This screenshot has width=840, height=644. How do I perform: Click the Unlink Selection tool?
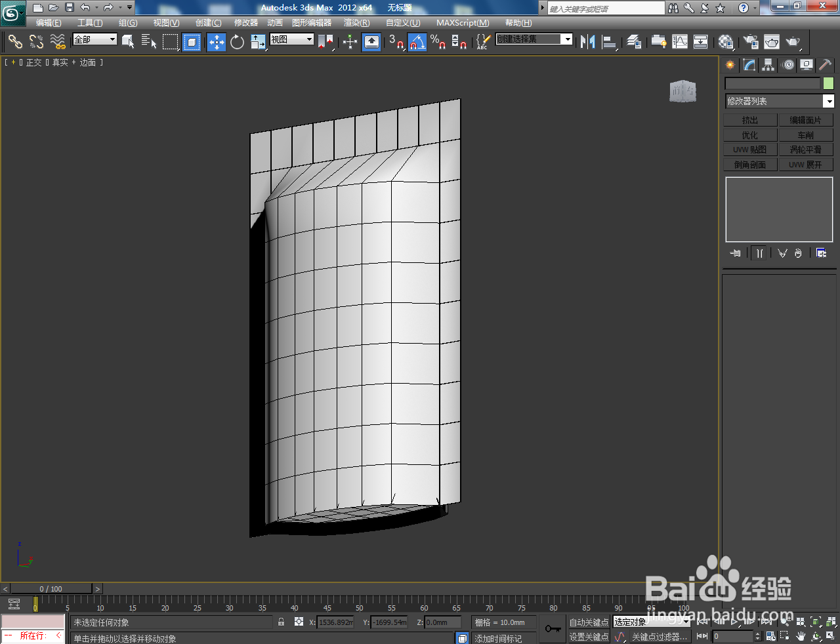(36, 42)
